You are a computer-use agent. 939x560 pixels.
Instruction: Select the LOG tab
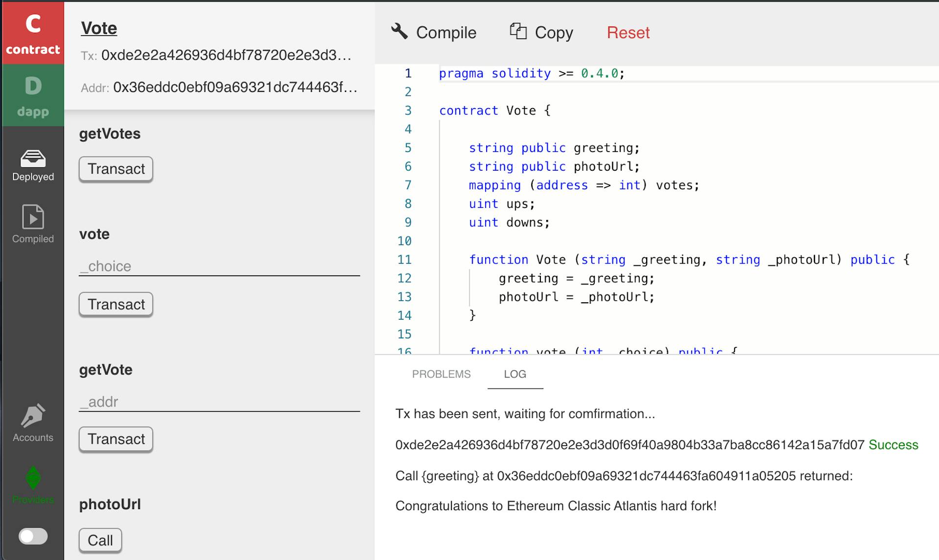click(515, 374)
